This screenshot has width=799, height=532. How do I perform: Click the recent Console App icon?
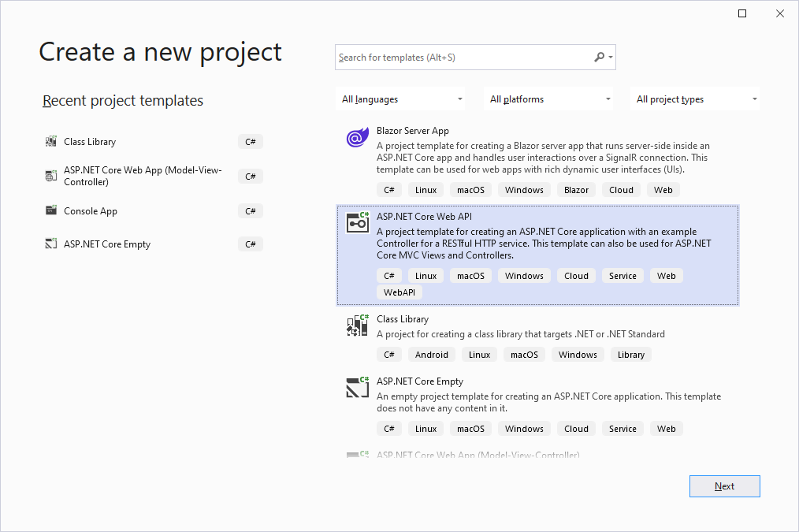point(51,210)
